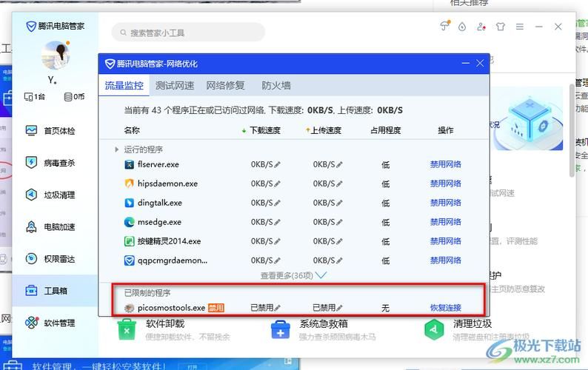Viewport: 588px width, 370px height.
Task: Click 禁用网络 for msedge.exe
Action: pyautogui.click(x=446, y=222)
